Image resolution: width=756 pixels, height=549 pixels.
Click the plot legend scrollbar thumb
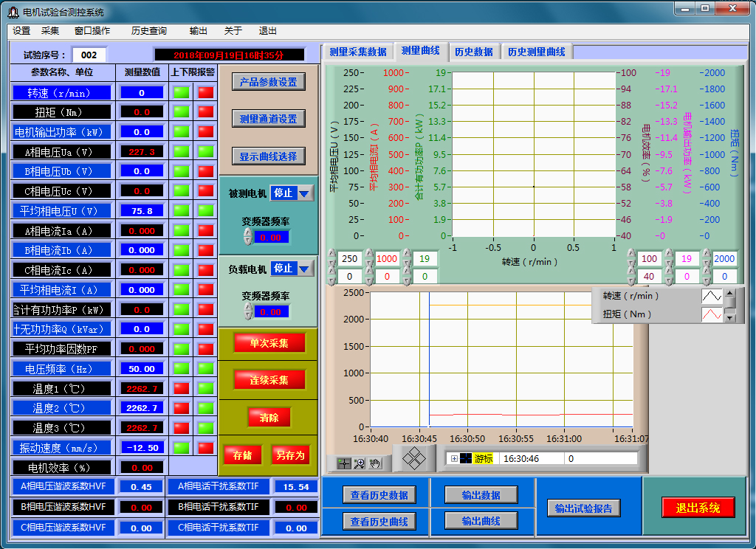[730, 303]
